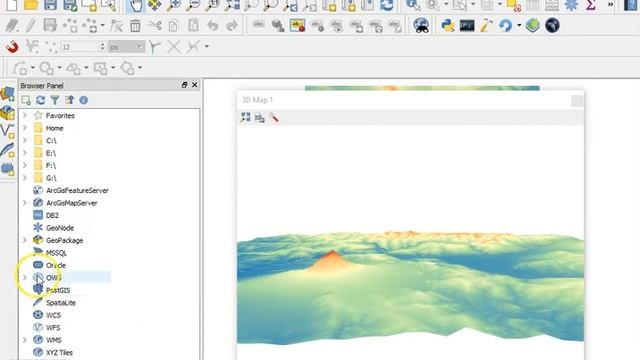Viewport: 640px width, 360px height.
Task: Enable snapping with the magnet icon
Action: coord(12,47)
